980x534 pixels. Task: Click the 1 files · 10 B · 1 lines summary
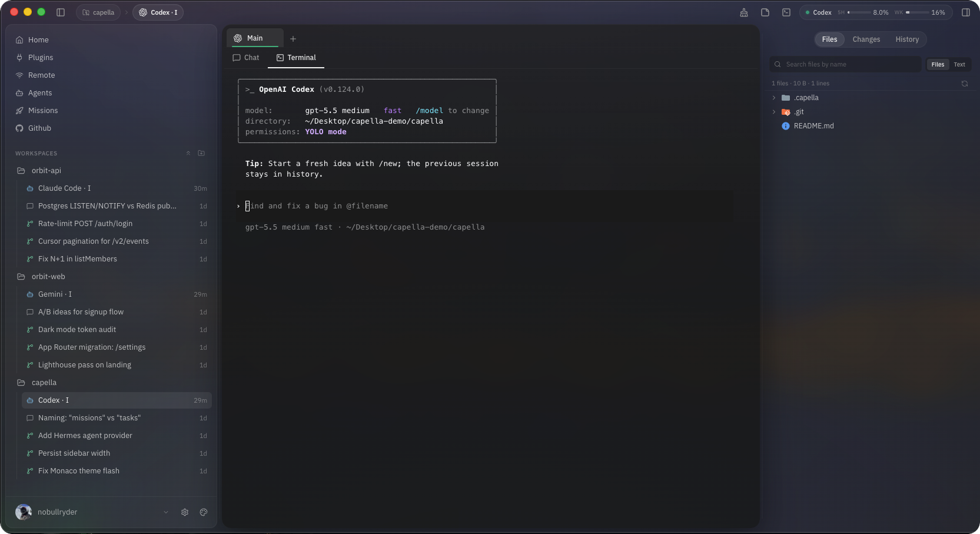(x=800, y=84)
